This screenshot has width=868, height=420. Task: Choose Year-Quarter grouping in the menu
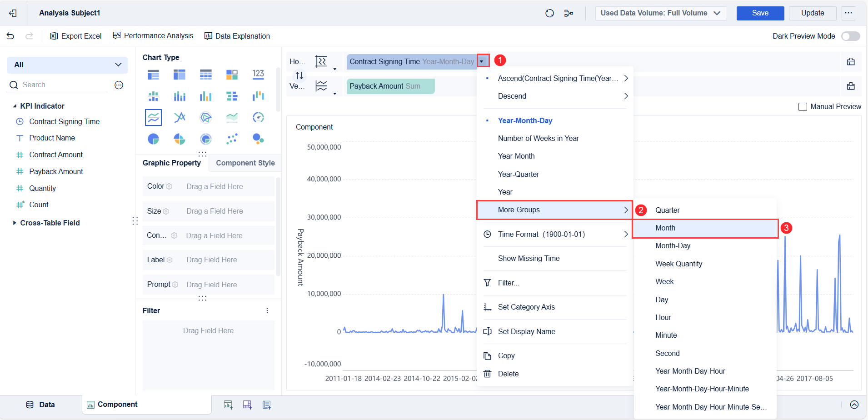tap(518, 174)
